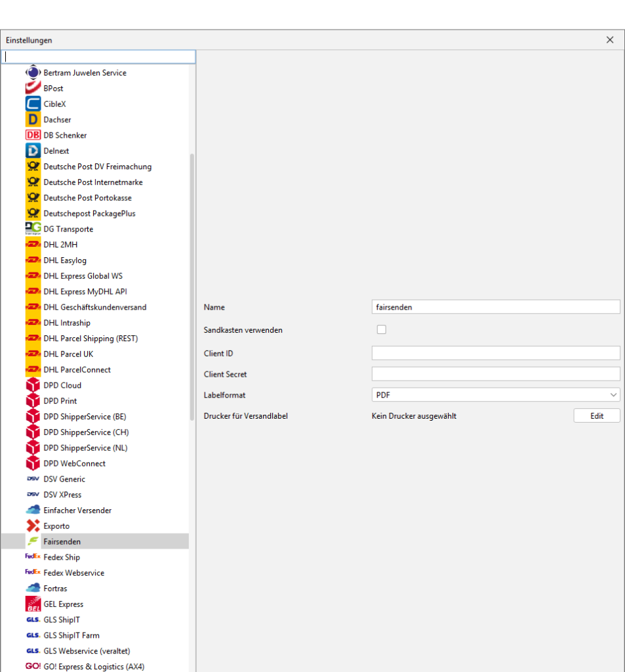Click the Fedex Ship logo icon
This screenshot has width=625, height=672.
pyautogui.click(x=33, y=557)
